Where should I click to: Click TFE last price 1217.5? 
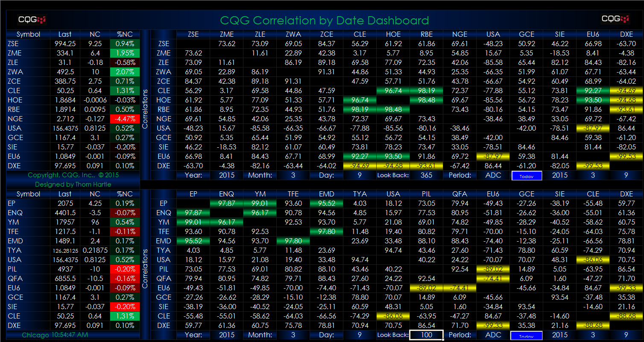point(65,231)
